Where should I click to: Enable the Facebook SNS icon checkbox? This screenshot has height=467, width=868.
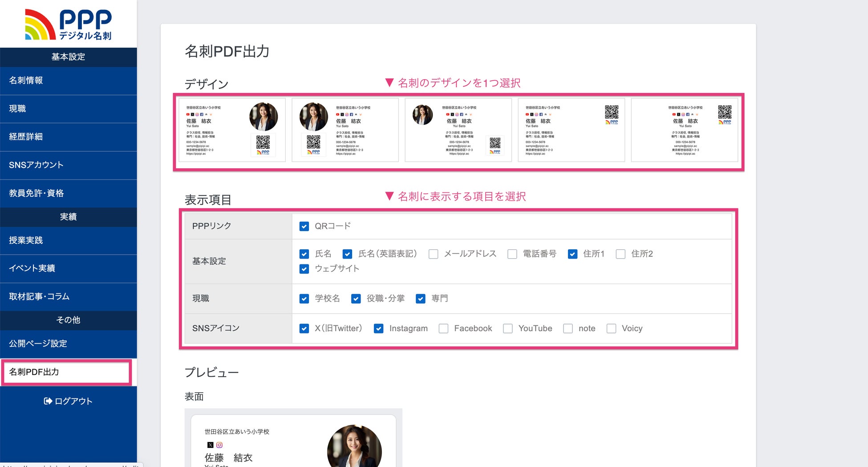click(x=443, y=329)
